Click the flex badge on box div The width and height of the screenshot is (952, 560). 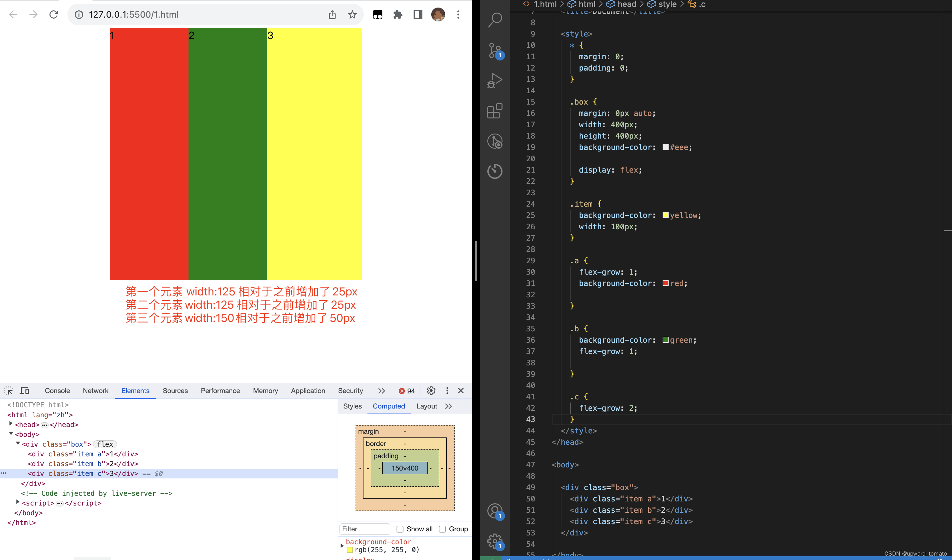[x=105, y=444]
